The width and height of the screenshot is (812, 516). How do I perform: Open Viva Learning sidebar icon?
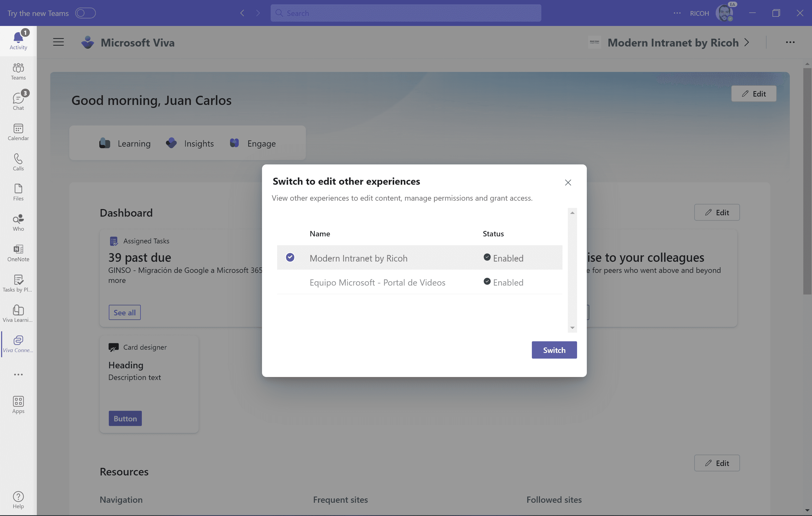tap(18, 313)
